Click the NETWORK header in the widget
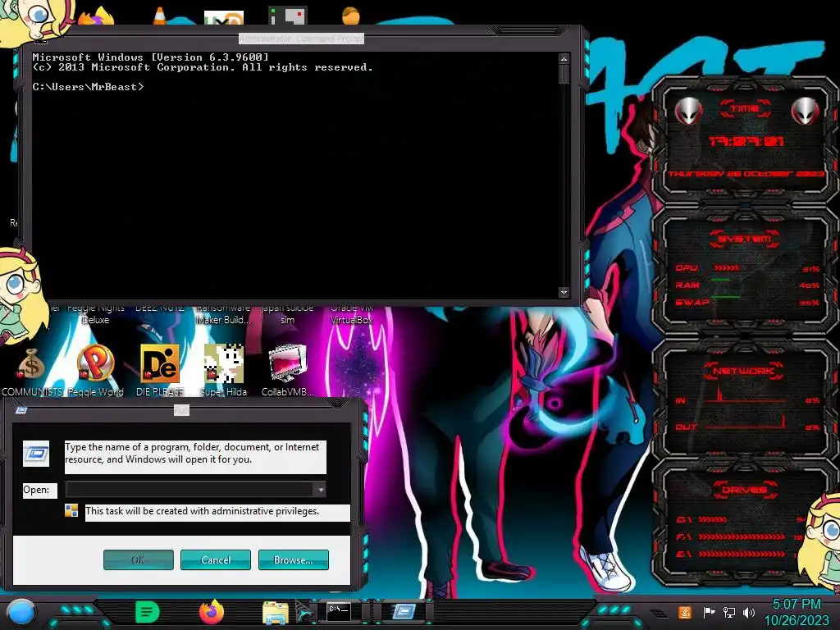The image size is (840, 630). tap(744, 371)
